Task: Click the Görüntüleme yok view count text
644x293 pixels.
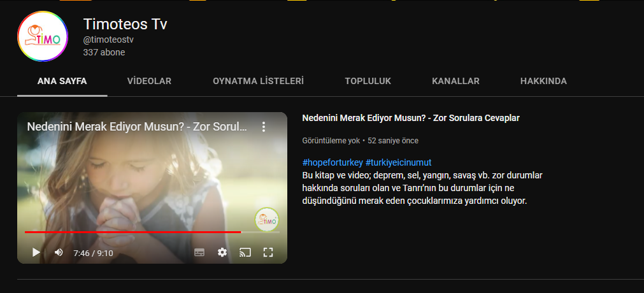Action: [x=331, y=141]
